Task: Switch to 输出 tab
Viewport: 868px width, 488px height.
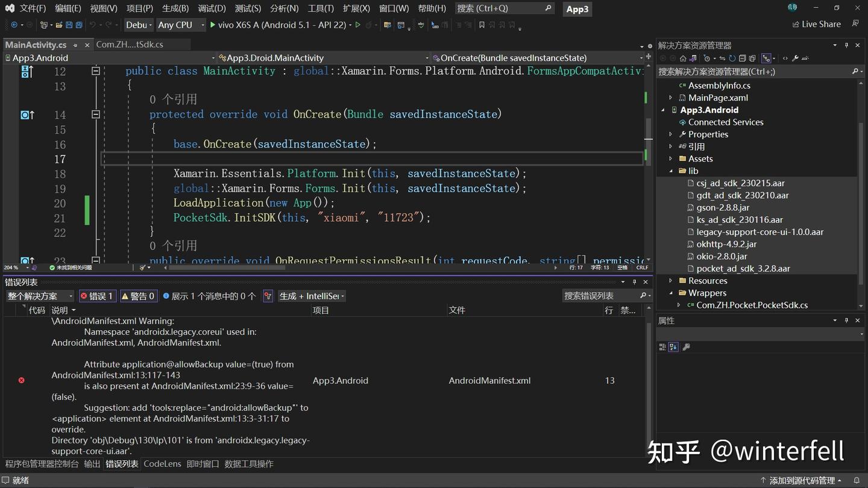Action: tap(92, 464)
